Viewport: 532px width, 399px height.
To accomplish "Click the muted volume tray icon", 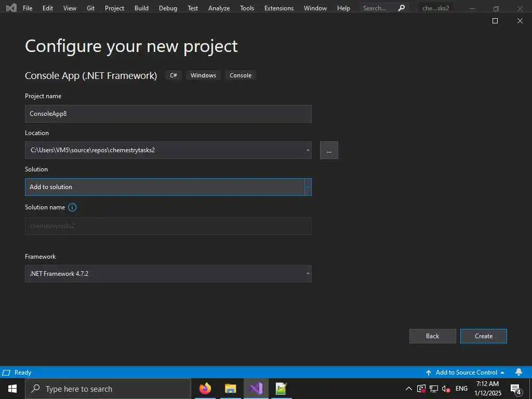I will [446, 389].
